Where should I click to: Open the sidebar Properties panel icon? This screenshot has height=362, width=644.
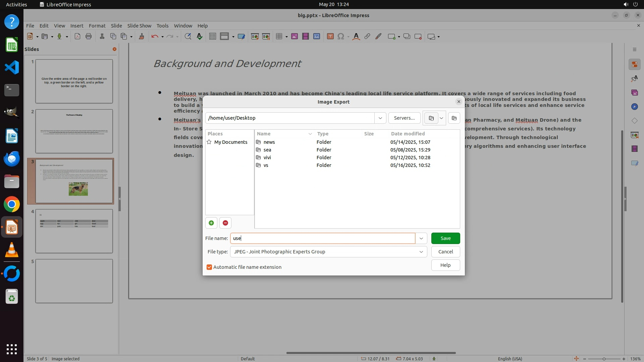tap(634, 65)
